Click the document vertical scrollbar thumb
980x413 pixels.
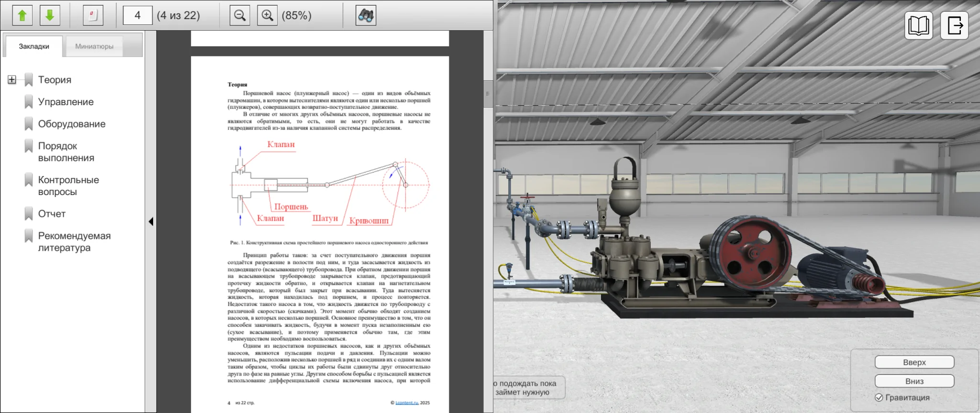tap(488, 94)
